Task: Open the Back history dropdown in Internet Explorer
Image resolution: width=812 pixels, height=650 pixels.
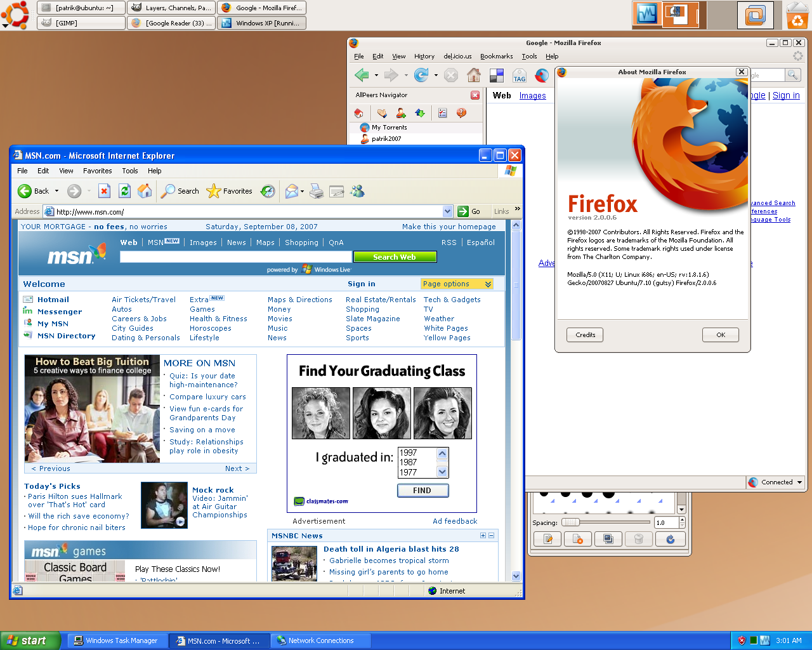Action: pyautogui.click(x=56, y=191)
